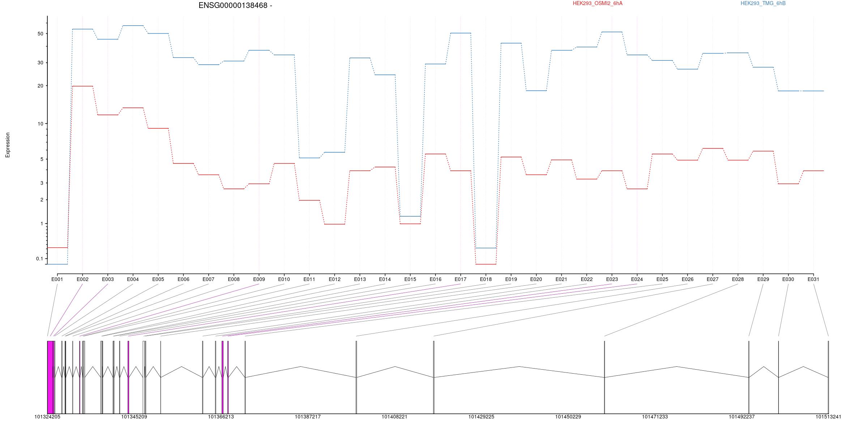
Task: Click exon label E019
Action: (x=511, y=279)
